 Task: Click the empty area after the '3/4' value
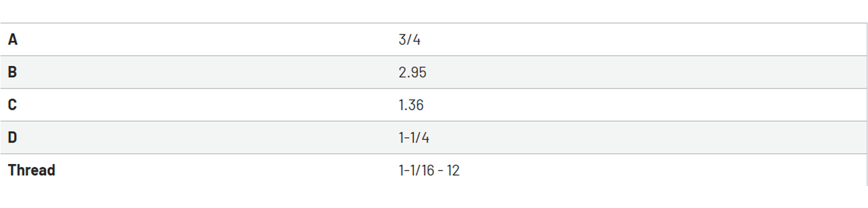point(643,39)
